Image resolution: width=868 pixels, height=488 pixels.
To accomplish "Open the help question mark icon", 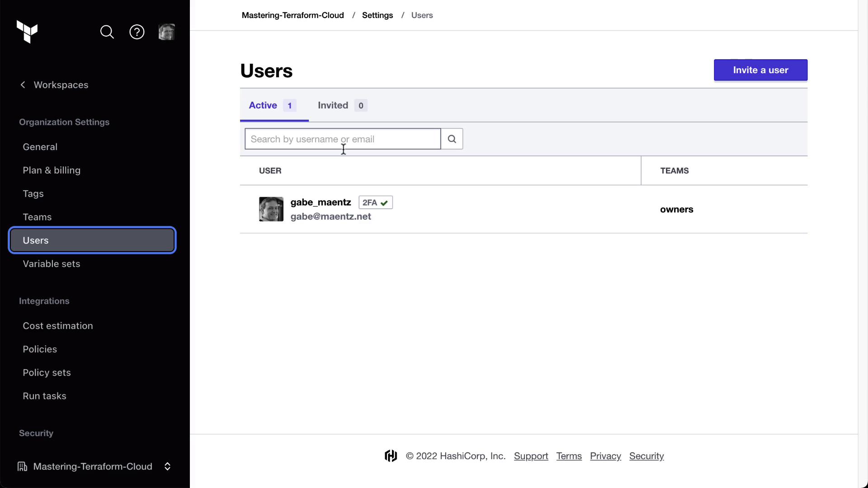I will [137, 32].
